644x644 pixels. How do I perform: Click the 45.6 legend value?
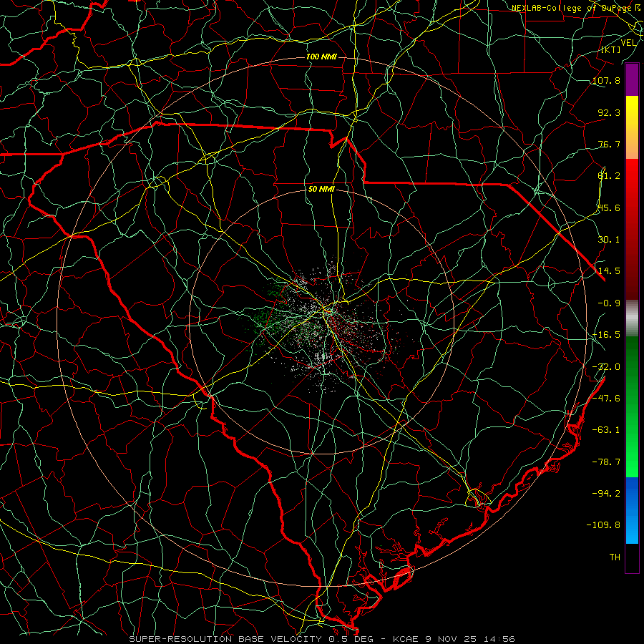pos(609,208)
